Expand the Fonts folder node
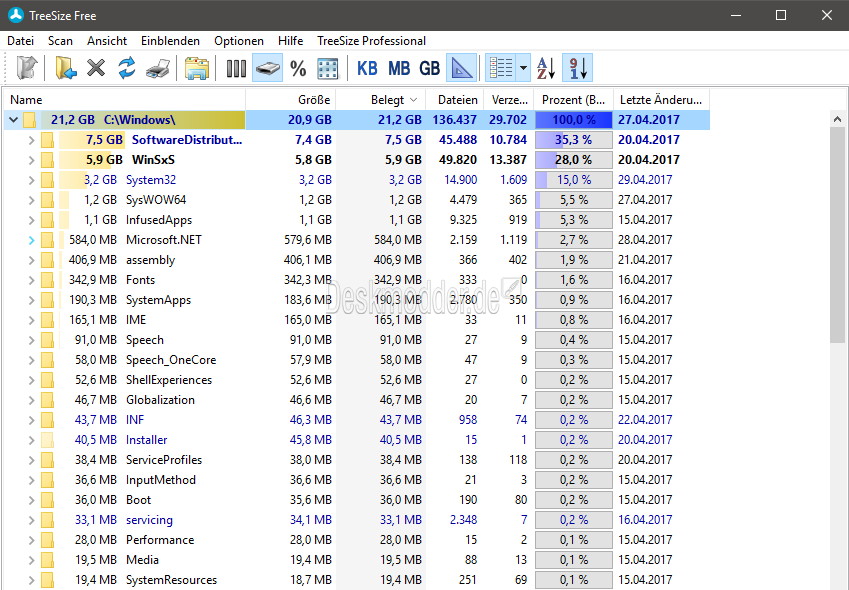The image size is (849, 590). (x=31, y=280)
